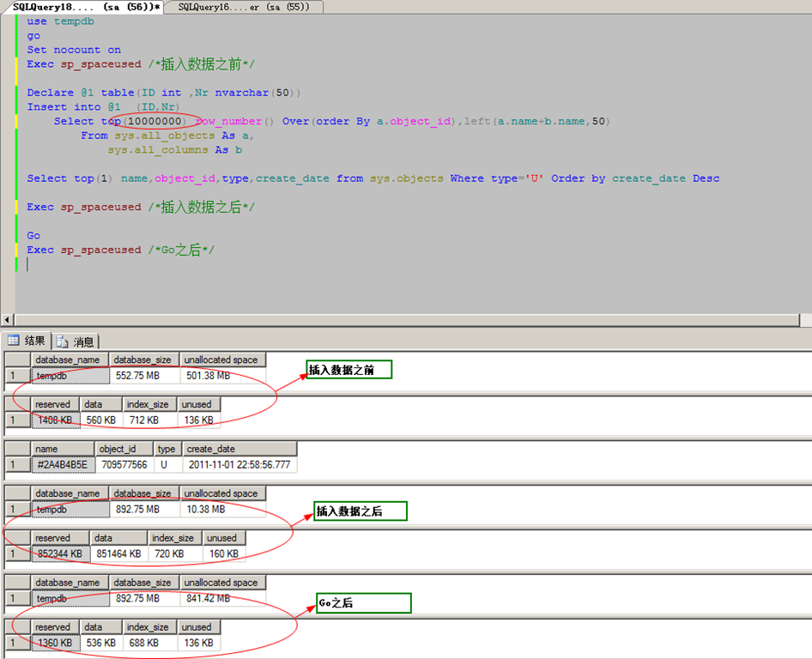Switch to the 消息 messages tab
The height and width of the screenshot is (659, 812).
coord(76,342)
